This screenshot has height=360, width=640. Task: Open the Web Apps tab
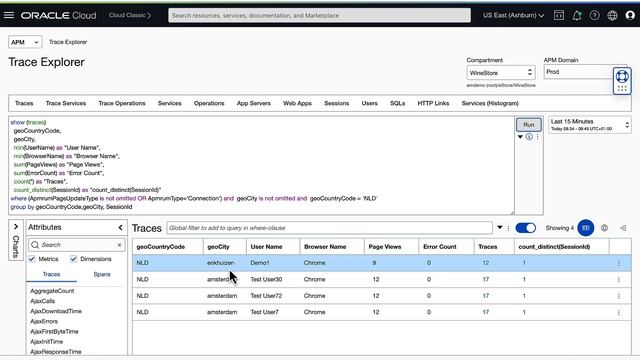[297, 103]
